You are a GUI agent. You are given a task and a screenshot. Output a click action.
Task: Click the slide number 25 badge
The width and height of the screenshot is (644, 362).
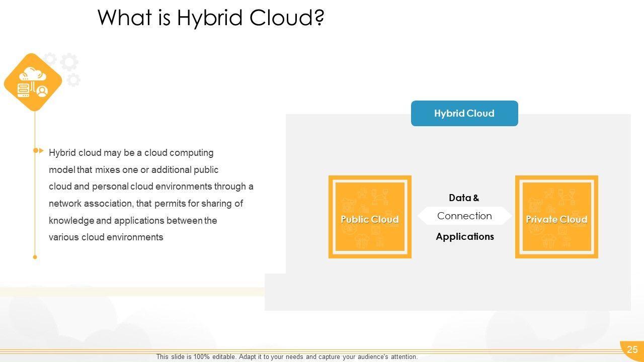coord(632,350)
